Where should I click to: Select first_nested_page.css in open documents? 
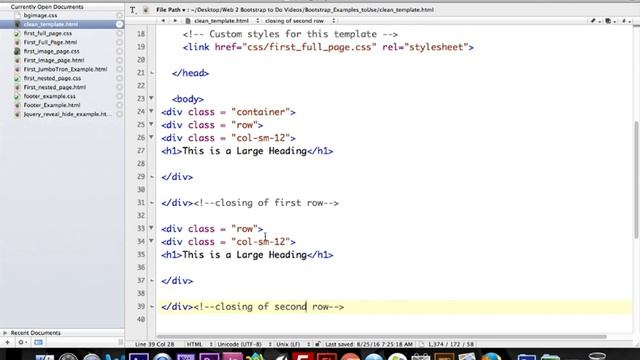(x=52, y=78)
